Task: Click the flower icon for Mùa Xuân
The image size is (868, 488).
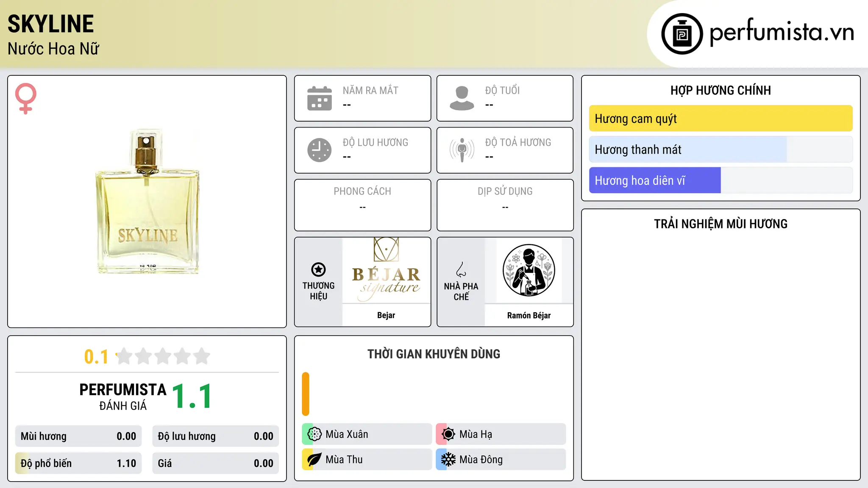Action: click(x=314, y=434)
